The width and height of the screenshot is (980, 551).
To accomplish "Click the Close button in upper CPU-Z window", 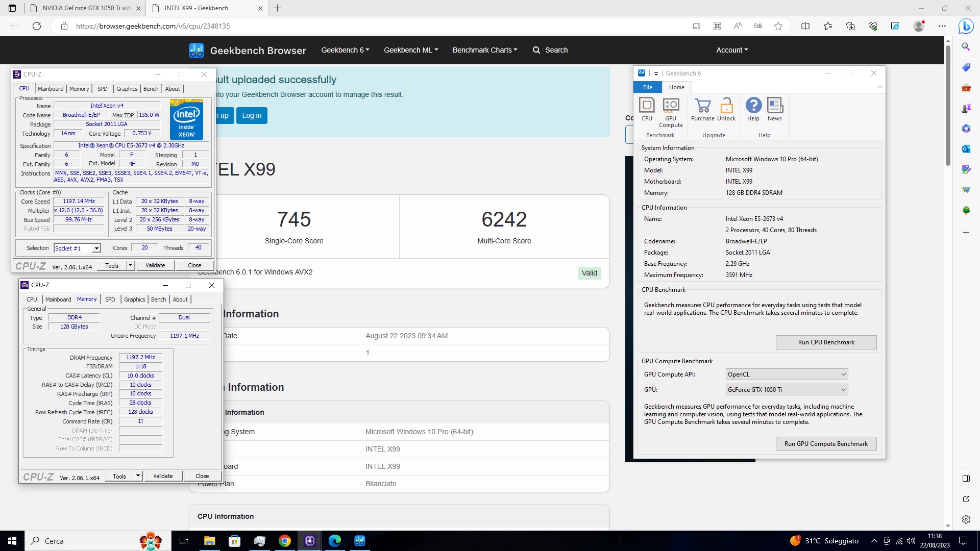I will pyautogui.click(x=194, y=265).
